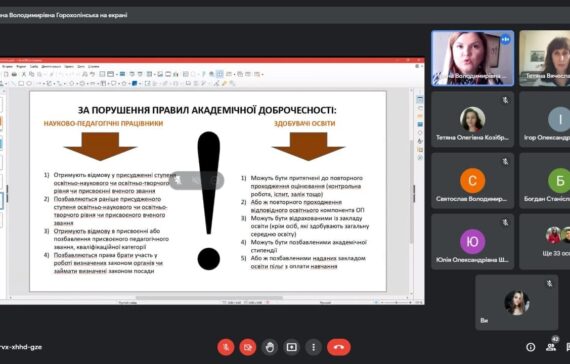Open the Довідка menu in Impress
Image resolution: width=570 pixels, height=364 pixels.
pyautogui.click(x=94, y=67)
